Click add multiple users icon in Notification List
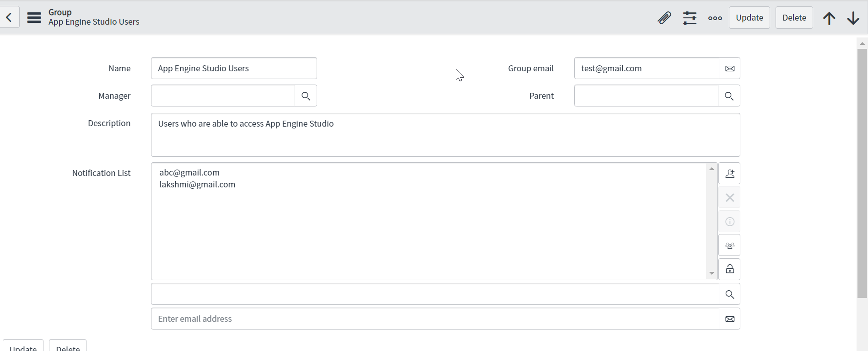 tap(729, 245)
